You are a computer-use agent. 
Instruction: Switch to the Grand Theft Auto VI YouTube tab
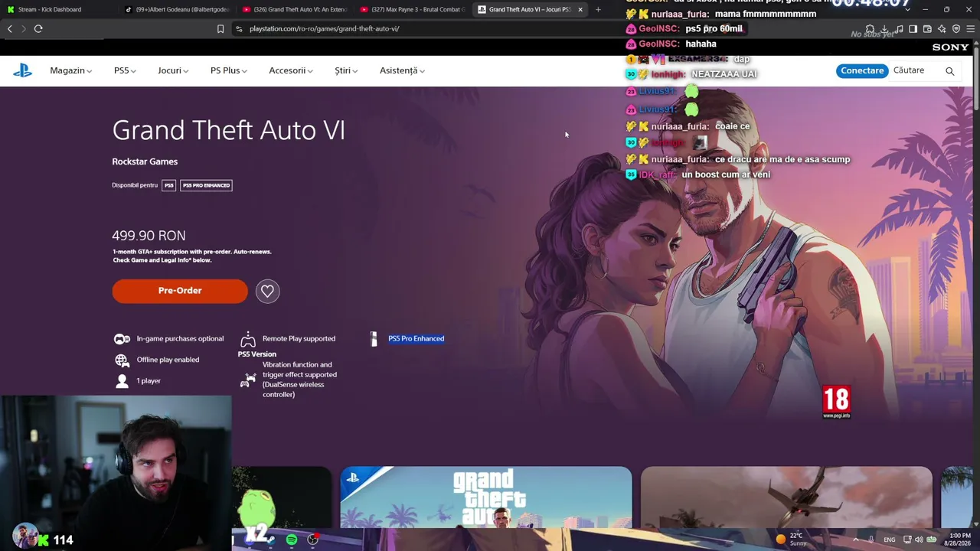[x=296, y=9]
